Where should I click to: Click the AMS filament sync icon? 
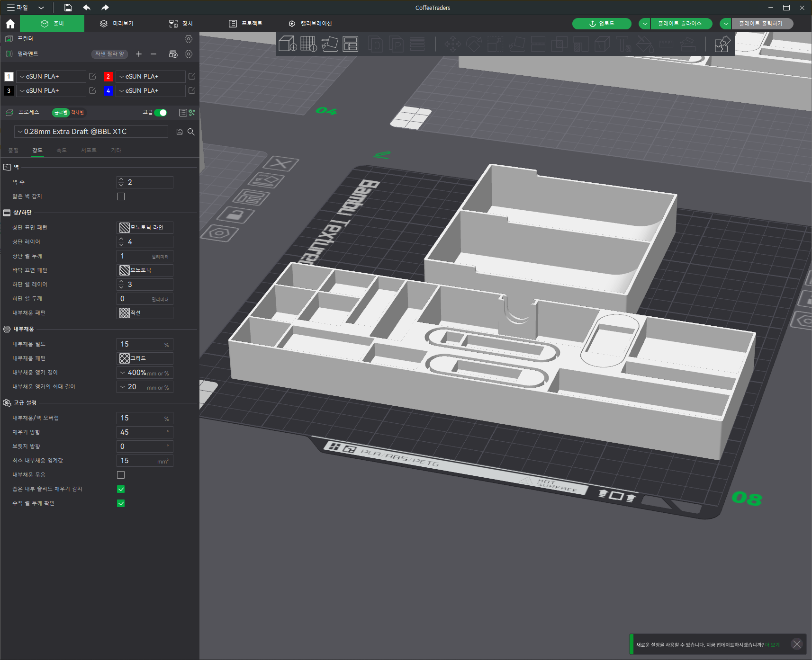(173, 54)
